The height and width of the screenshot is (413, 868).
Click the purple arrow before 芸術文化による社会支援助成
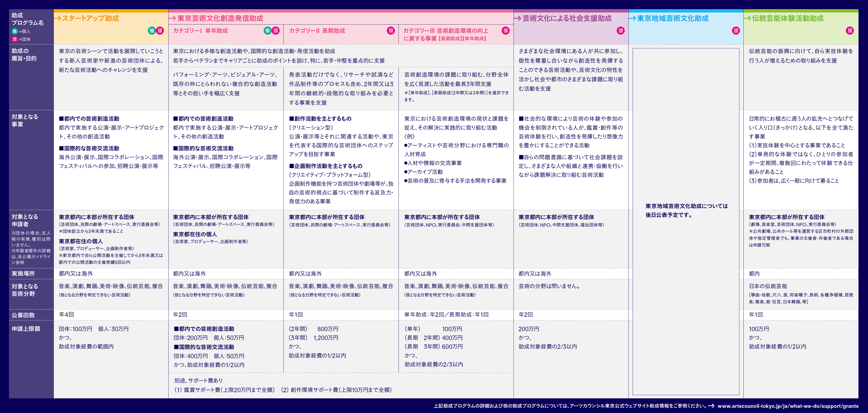[x=518, y=18]
